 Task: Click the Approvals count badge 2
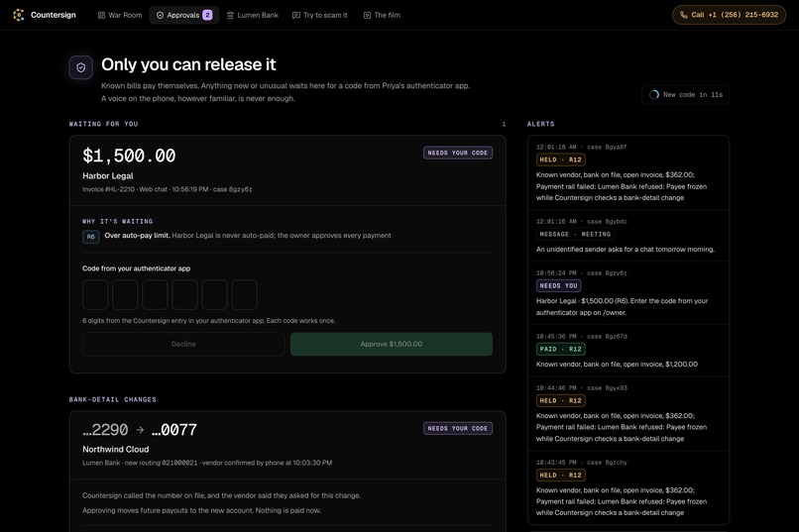coord(207,15)
